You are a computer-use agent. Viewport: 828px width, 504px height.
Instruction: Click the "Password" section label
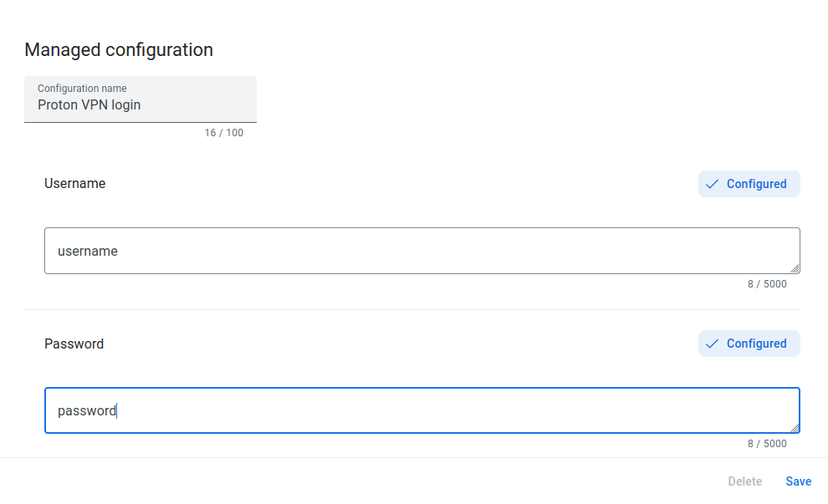point(74,344)
